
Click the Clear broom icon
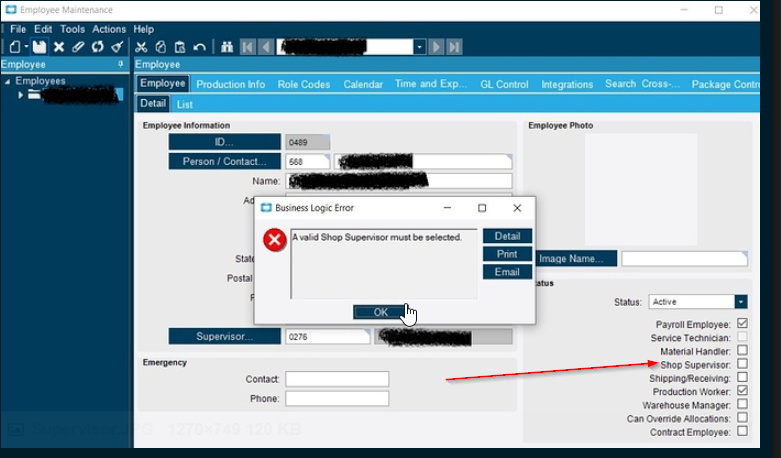pos(117,47)
